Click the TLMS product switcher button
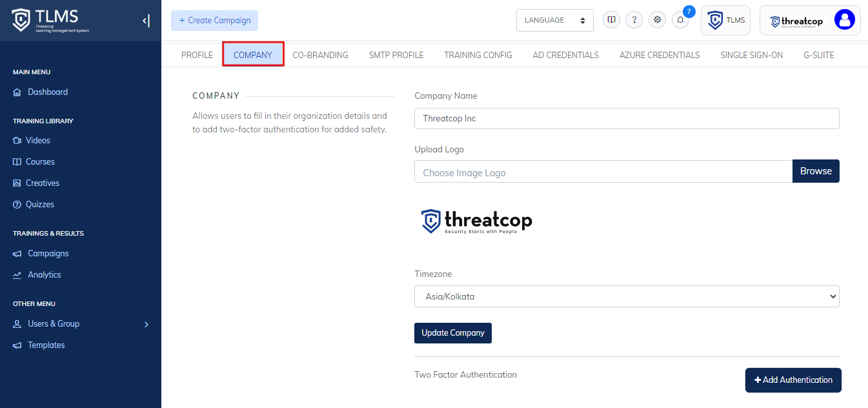Image resolution: width=868 pixels, height=408 pixels. (x=725, y=21)
